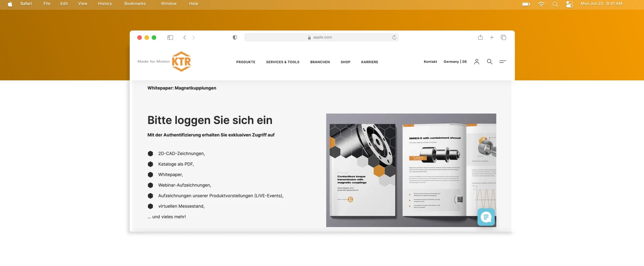Image resolution: width=644 pixels, height=266 pixels.
Task: Open the SHOP link
Action: click(x=345, y=62)
